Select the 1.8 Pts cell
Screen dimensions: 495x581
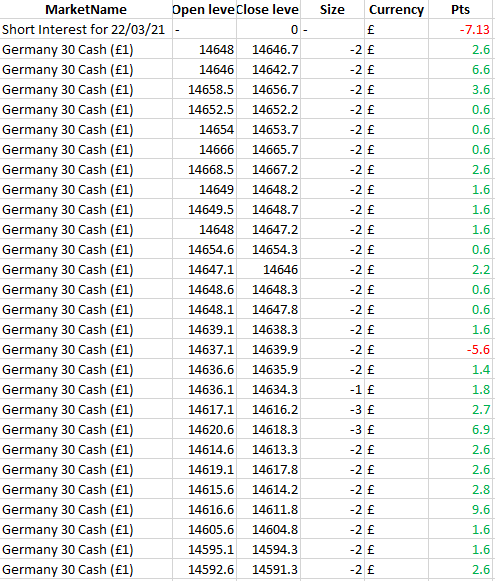(461, 389)
